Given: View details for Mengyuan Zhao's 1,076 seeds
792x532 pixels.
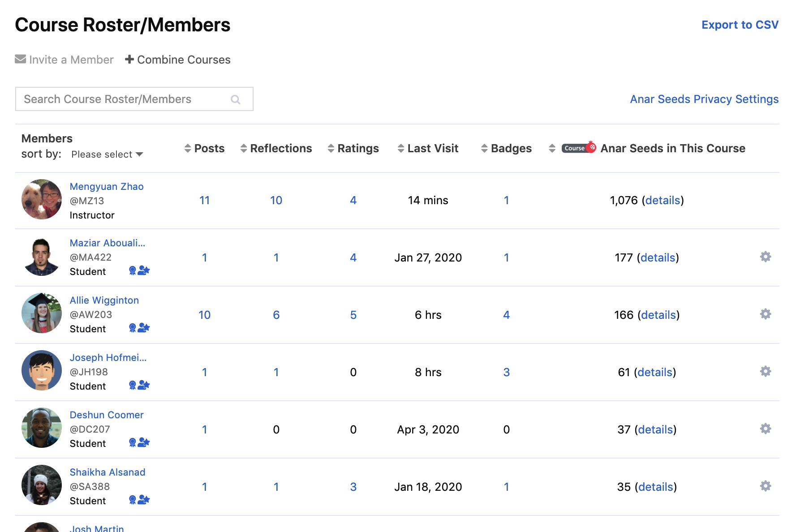Looking at the screenshot, I should pyautogui.click(x=663, y=200).
